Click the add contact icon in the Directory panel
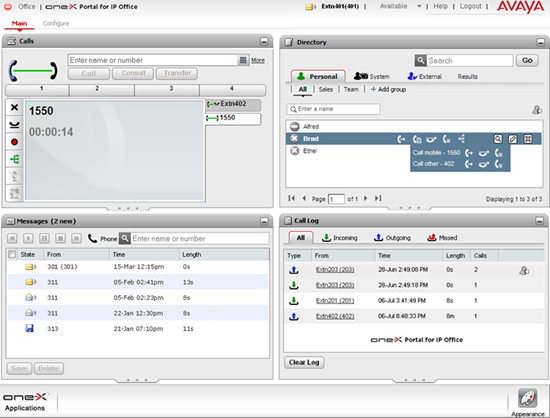This screenshot has height=418, width=550. click(x=537, y=110)
